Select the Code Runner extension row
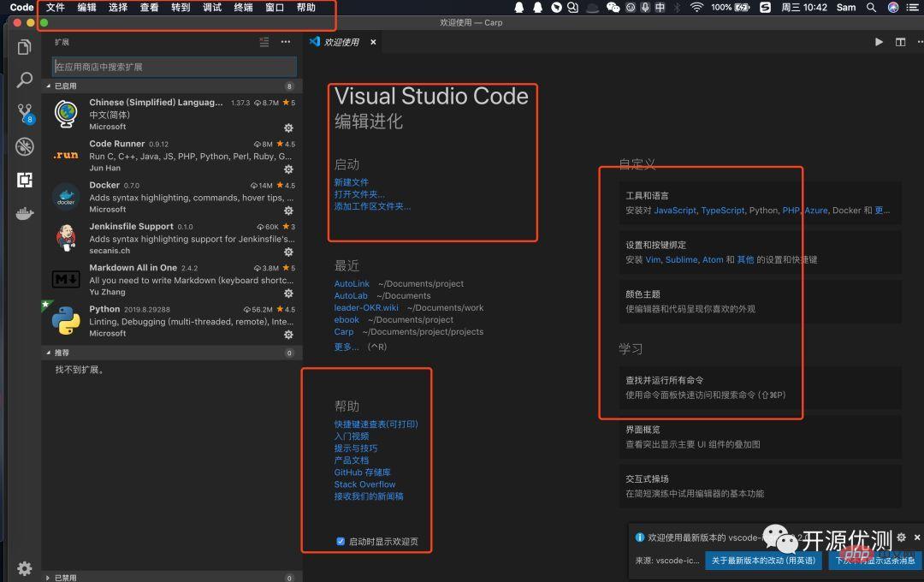The image size is (924, 582). 172,157
